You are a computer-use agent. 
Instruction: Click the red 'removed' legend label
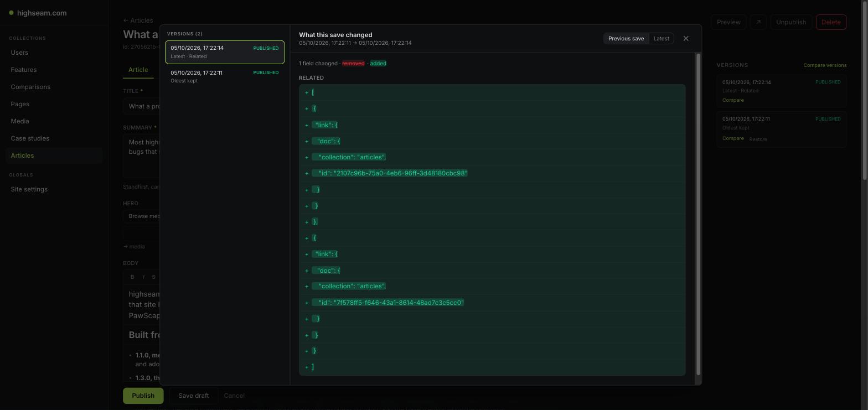point(353,64)
